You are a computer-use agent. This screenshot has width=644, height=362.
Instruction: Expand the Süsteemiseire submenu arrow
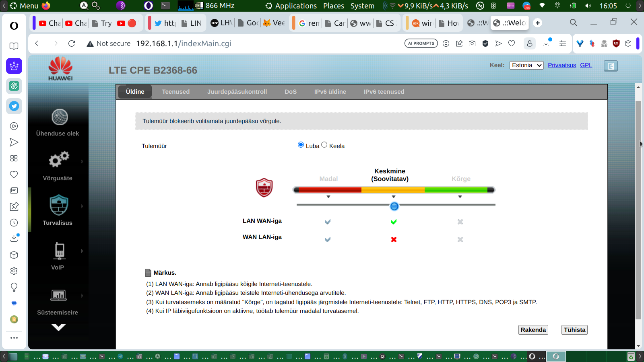(x=82, y=296)
